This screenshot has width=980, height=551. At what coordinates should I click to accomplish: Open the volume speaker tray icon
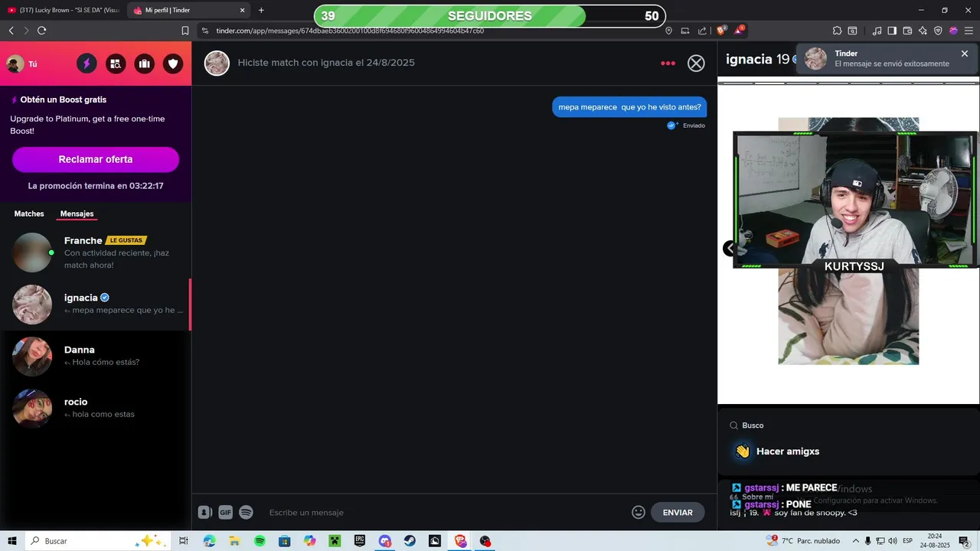click(892, 541)
